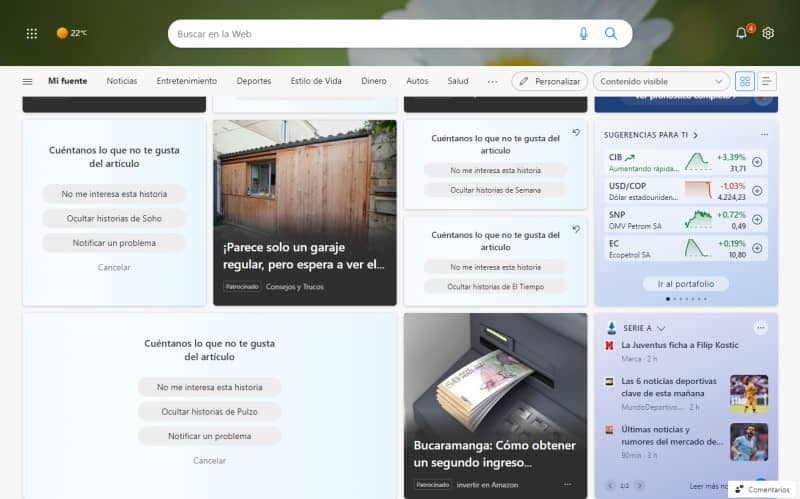Select the Noticias tab
800x499 pixels.
pos(122,81)
